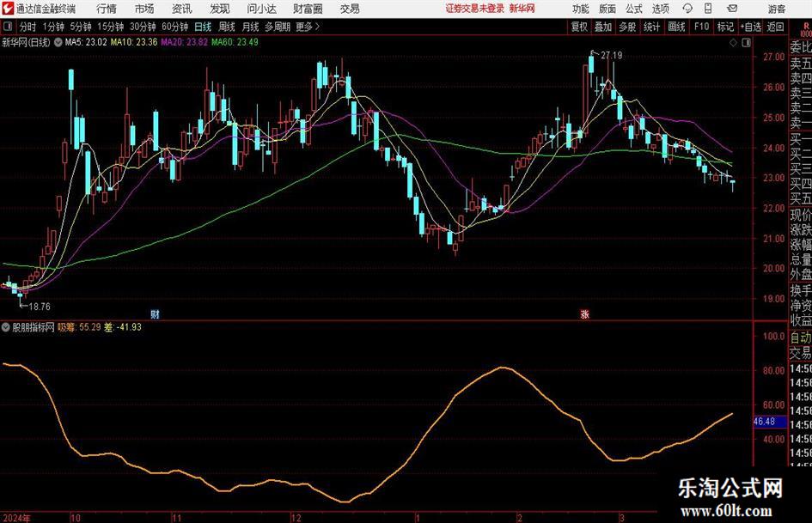Open the 版面 menu
This screenshot has height=523, width=812.
coord(607,9)
